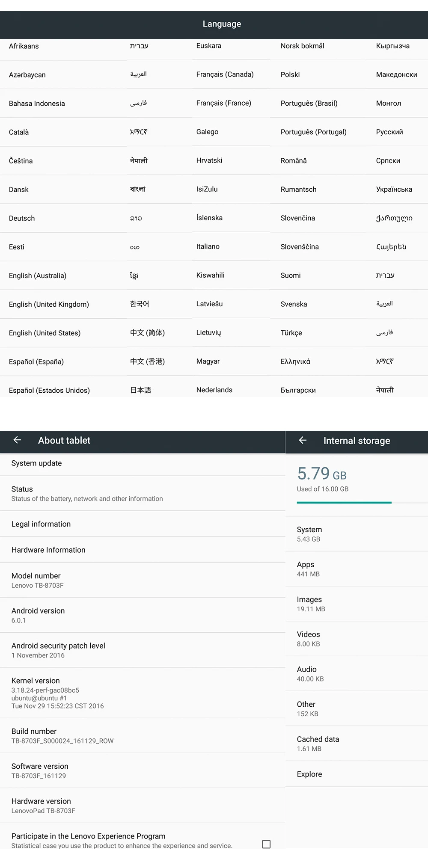The height and width of the screenshot is (868, 428).
Task: Tap the back arrow in Internal storage
Action: [303, 440]
